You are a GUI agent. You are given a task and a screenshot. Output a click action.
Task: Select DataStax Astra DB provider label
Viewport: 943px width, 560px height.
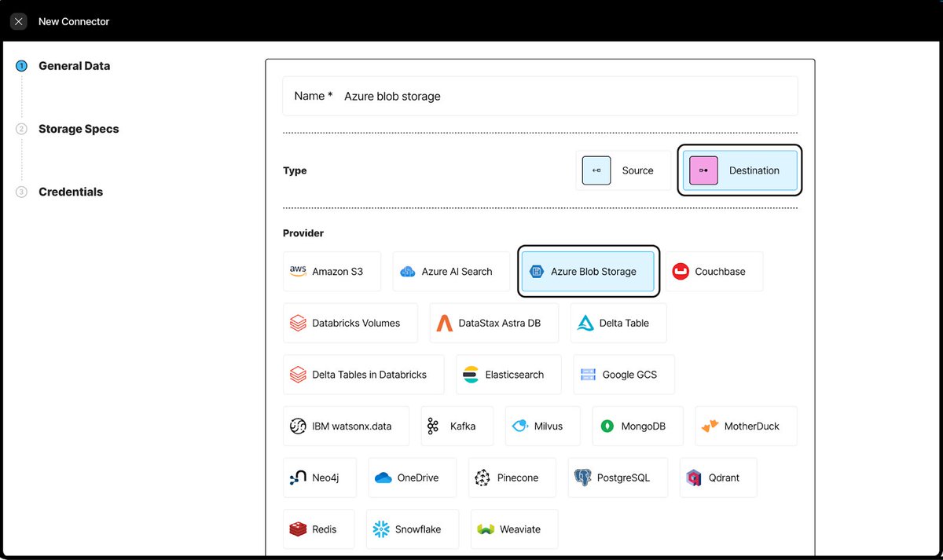point(500,323)
